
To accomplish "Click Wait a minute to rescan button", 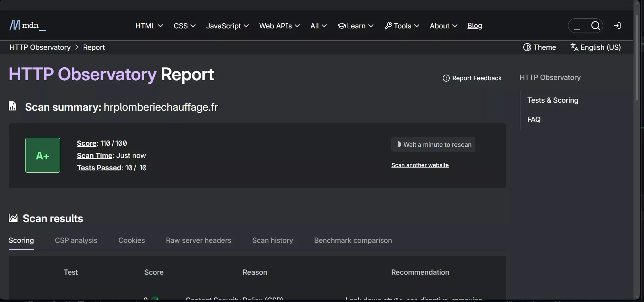I will [433, 145].
